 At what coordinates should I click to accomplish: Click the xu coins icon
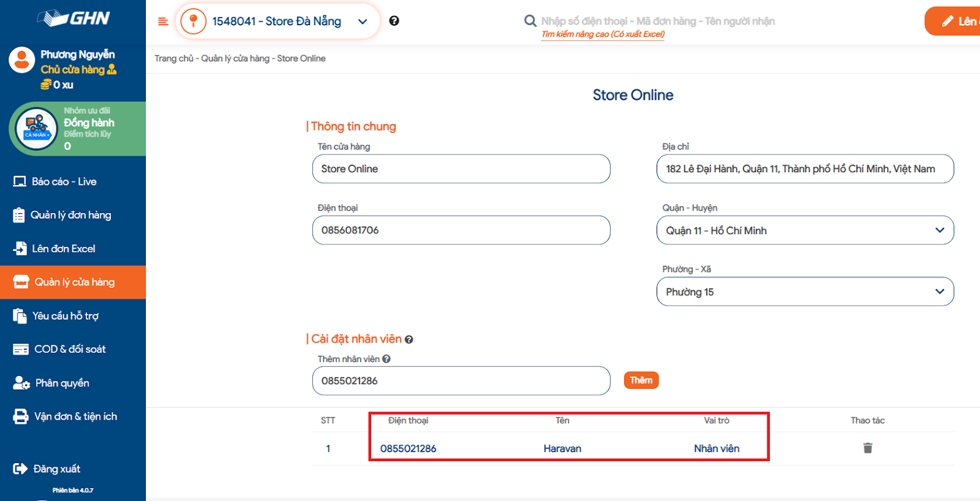click(45, 85)
